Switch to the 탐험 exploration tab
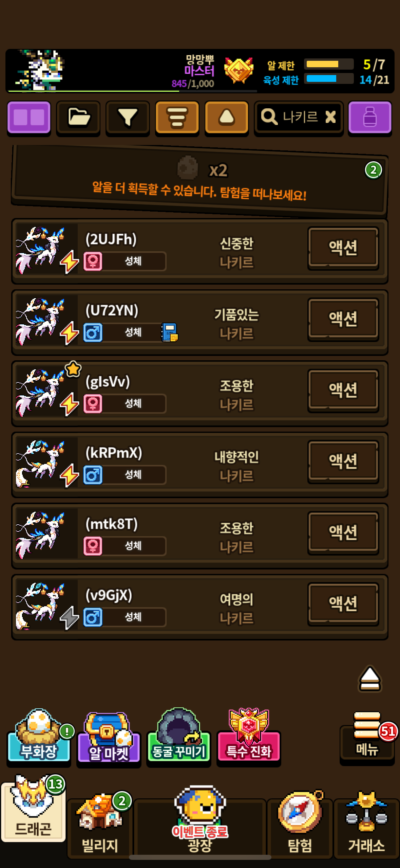Screen dimensions: 400x868 tap(300, 823)
